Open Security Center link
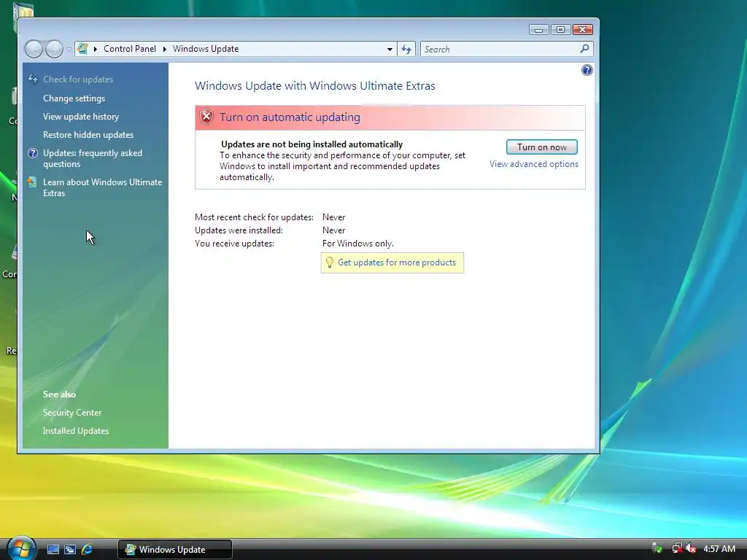This screenshot has height=560, width=747. (x=72, y=413)
